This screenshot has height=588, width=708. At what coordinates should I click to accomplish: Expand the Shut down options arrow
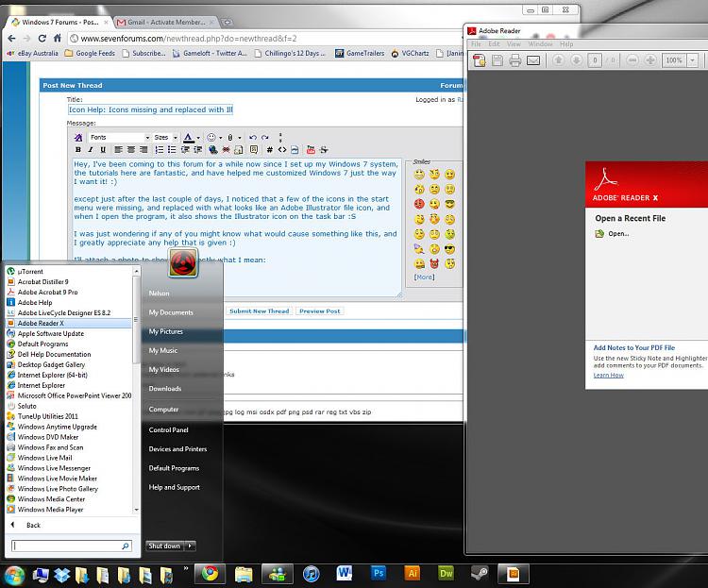pos(190,546)
